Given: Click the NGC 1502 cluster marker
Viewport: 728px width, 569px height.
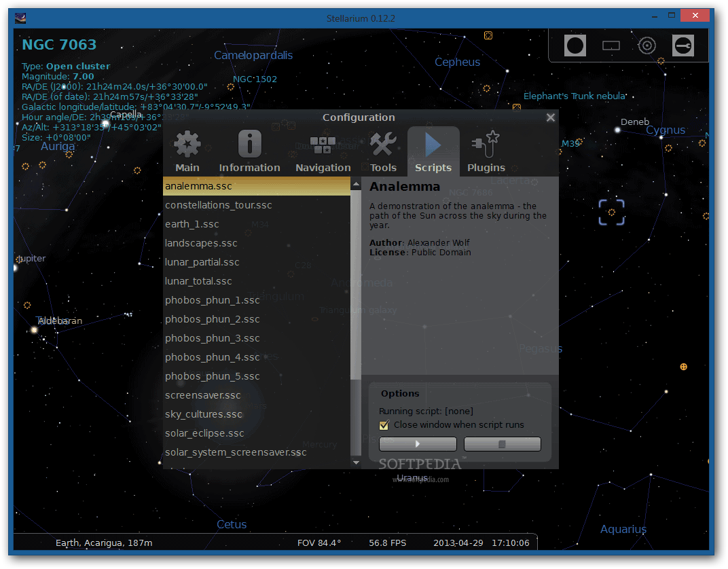Looking at the screenshot, I should [230, 87].
